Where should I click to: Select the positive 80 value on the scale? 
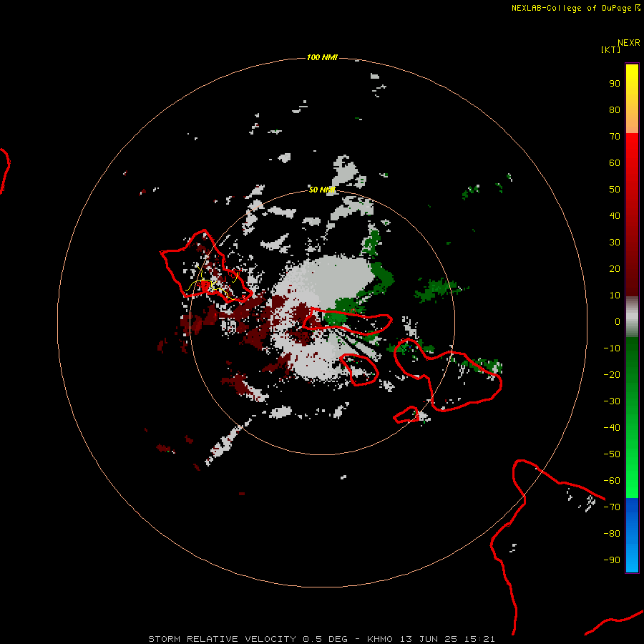(x=615, y=110)
